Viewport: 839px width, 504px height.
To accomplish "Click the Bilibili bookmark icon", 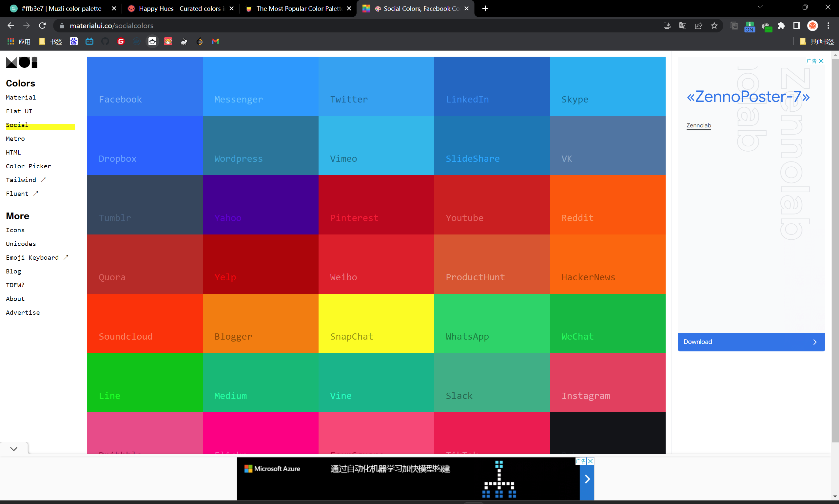I will pos(89,42).
